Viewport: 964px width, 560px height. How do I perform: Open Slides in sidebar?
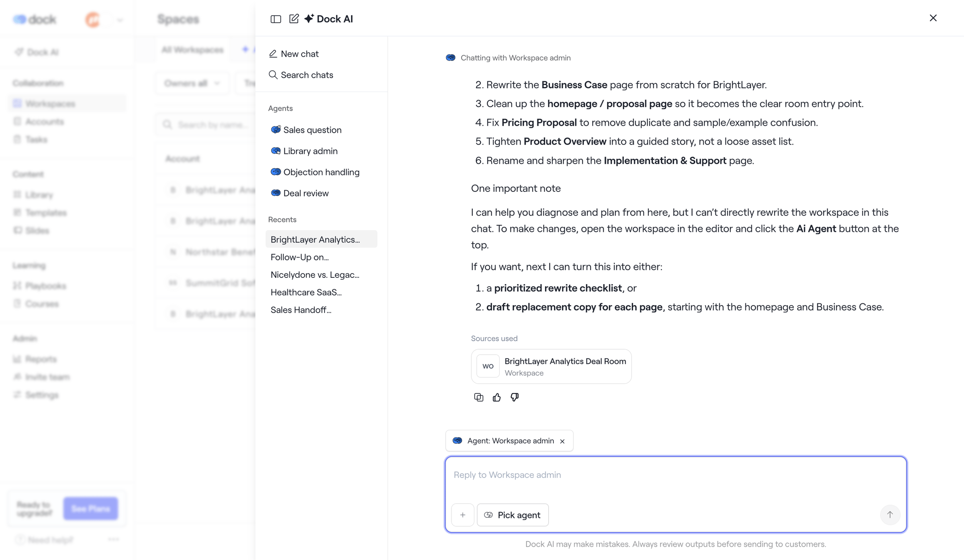pyautogui.click(x=31, y=231)
